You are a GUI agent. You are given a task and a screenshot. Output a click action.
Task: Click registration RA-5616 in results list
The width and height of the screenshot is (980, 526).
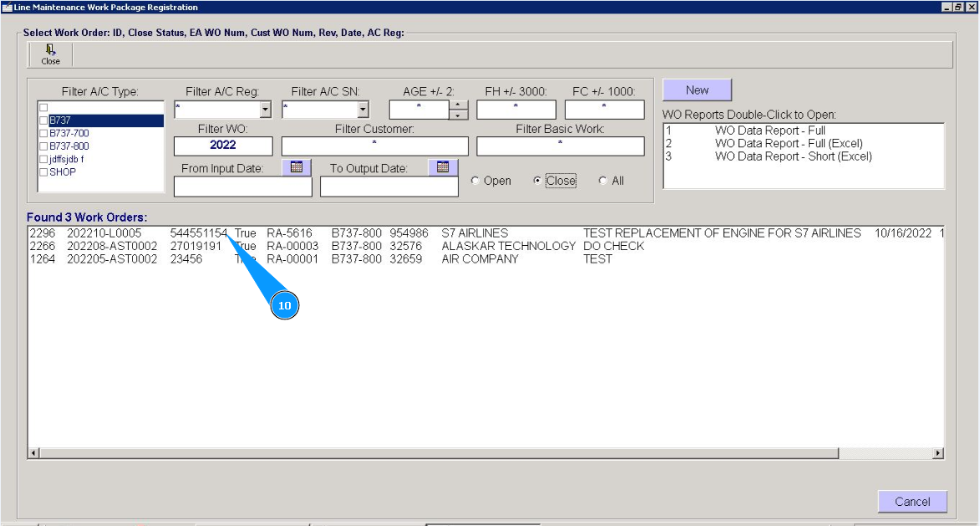click(x=289, y=233)
